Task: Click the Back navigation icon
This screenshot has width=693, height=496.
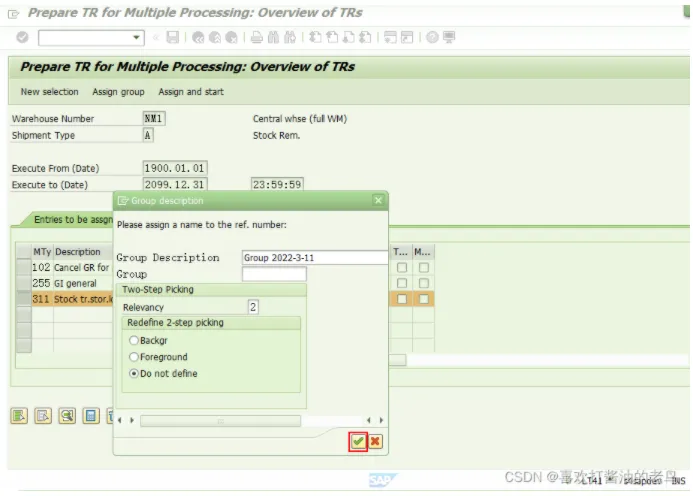Action: coord(198,38)
